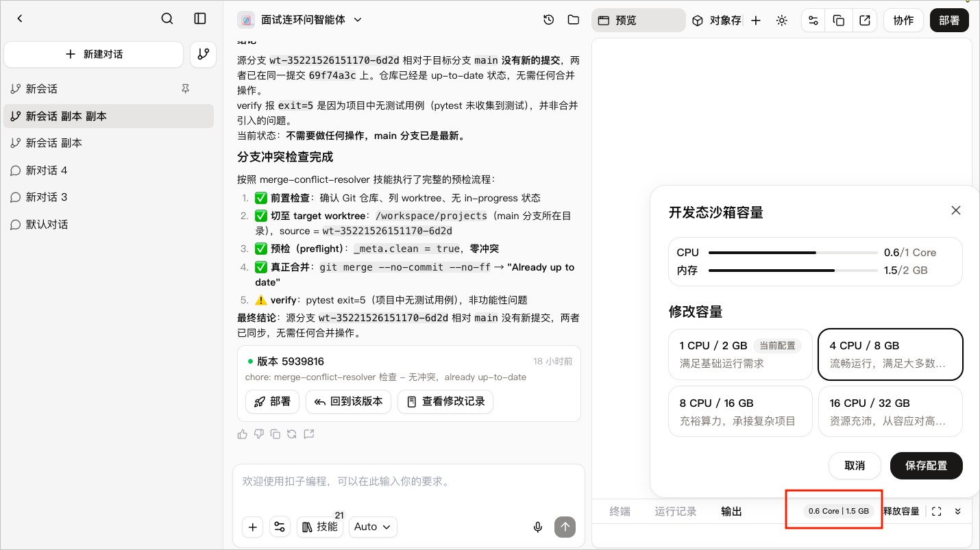
Task: Click the 0.6 Core | 1.5 GB indicator
Action: (839, 511)
